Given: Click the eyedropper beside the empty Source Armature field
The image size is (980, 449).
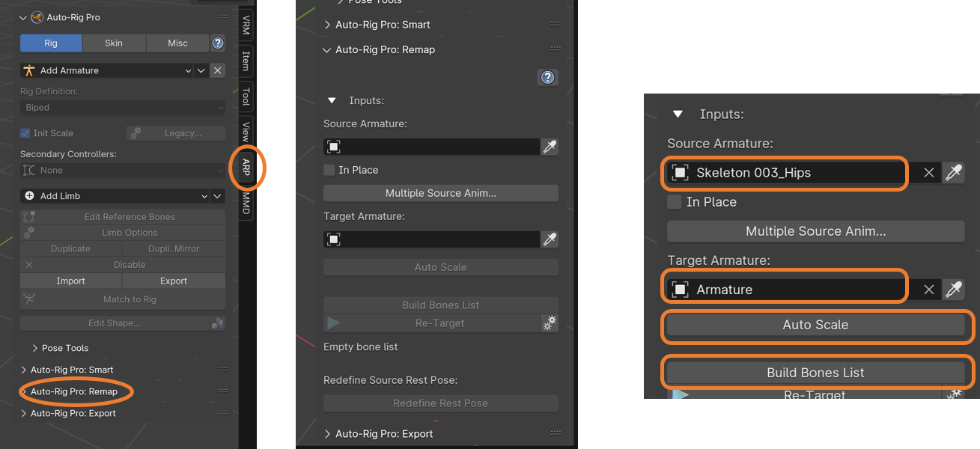Looking at the screenshot, I should click(x=550, y=147).
